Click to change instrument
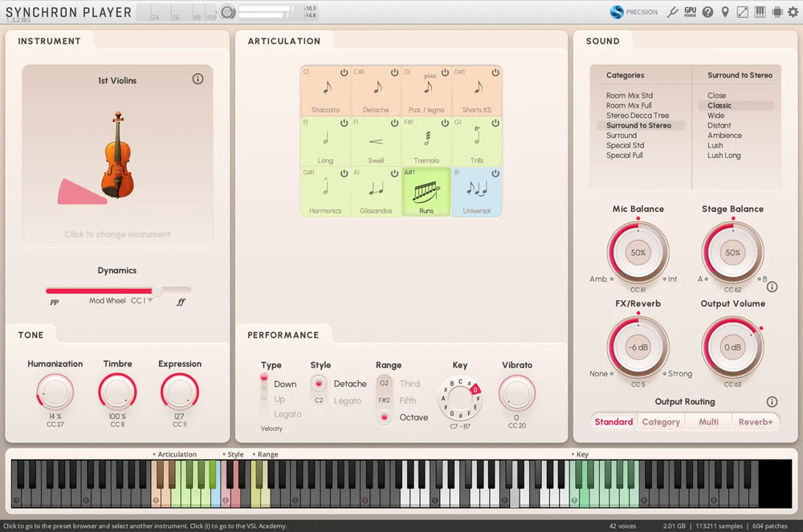 coord(117,234)
